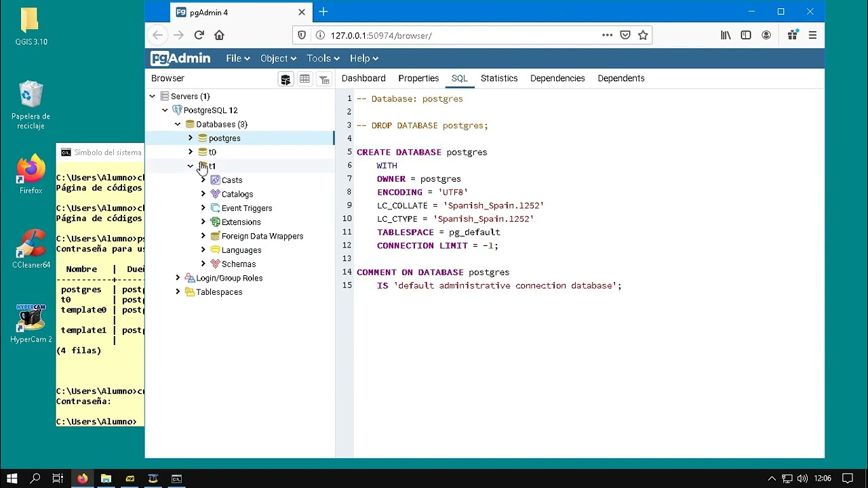Expand the Catalogs node
Screen dimensions: 868x488
click(203, 194)
